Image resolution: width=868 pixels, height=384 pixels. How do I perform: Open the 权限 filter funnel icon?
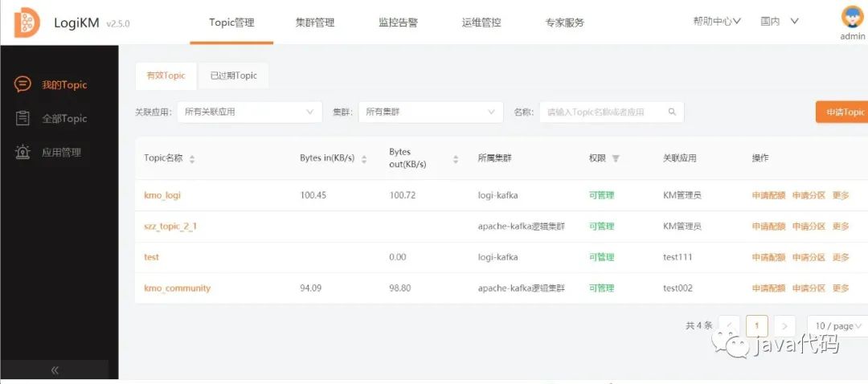pyautogui.click(x=616, y=159)
